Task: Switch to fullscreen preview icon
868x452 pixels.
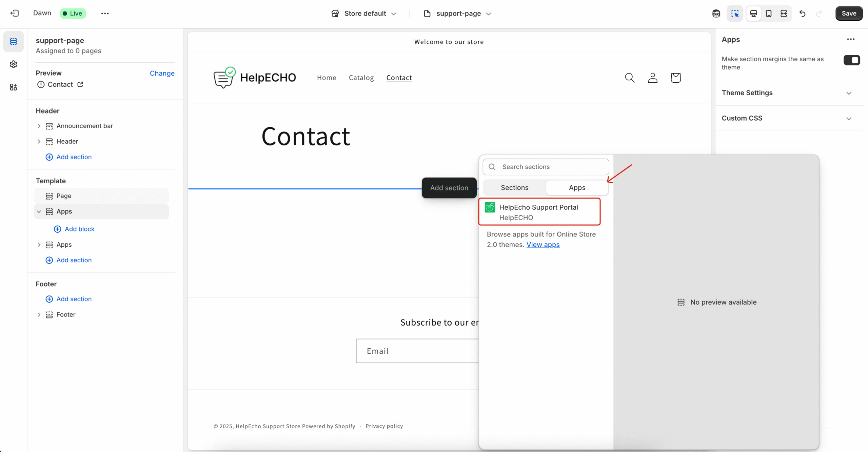Action: click(x=784, y=14)
